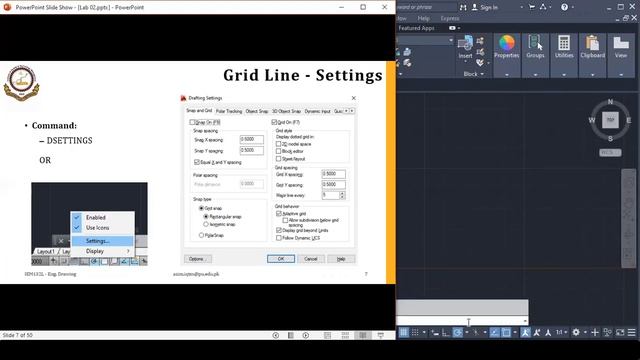Image resolution: width=640 pixels, height=360 pixels.
Task: Switch to Slide Sorter view in PowerPoint
Action: [x=345, y=335]
